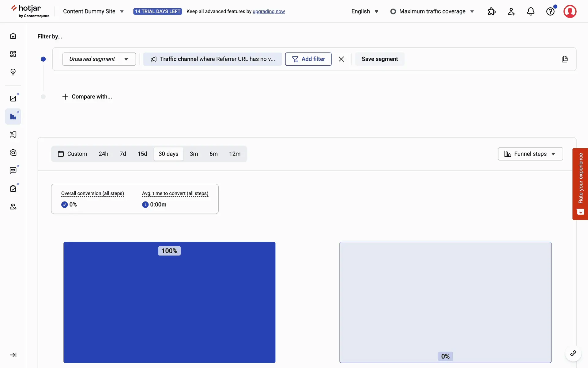Open Maximum traffic coverage dropdown
588x368 pixels.
pyautogui.click(x=432, y=11)
